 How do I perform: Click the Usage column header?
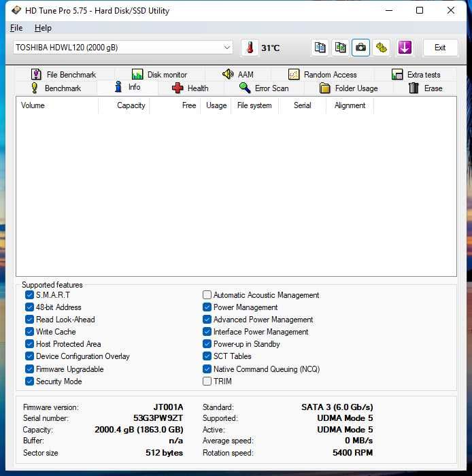click(x=216, y=105)
